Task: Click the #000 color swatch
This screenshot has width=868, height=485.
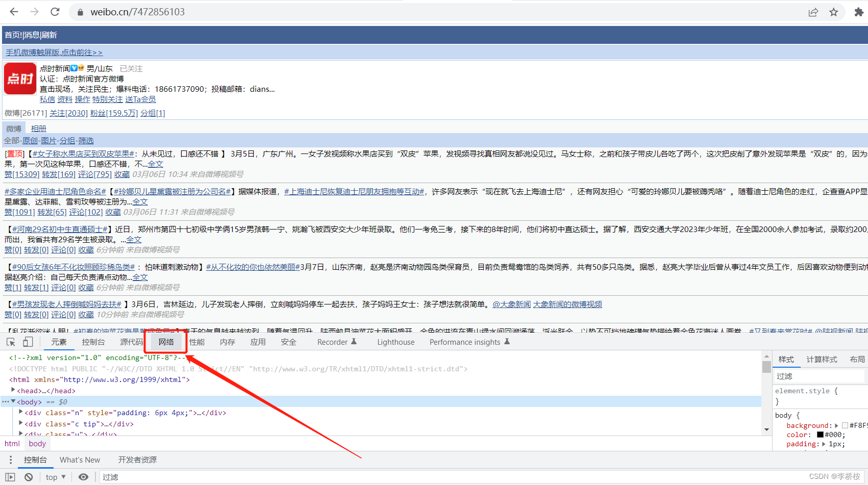Action: (820, 435)
